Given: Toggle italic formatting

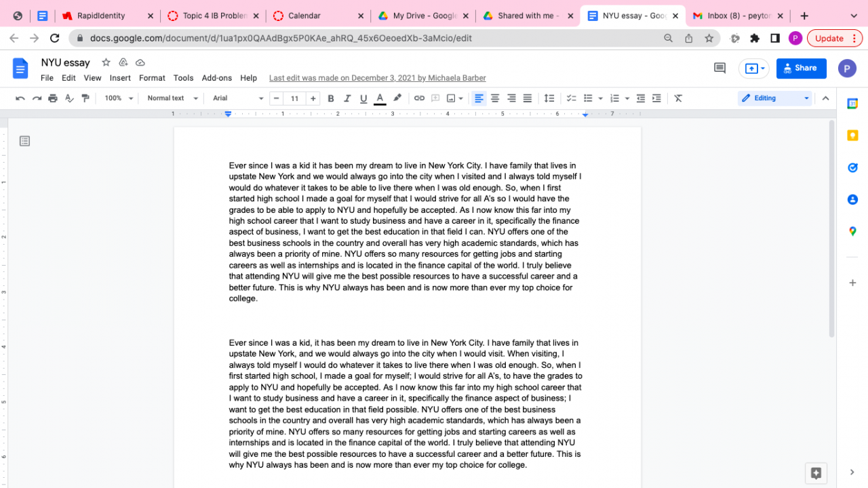Looking at the screenshot, I should 347,98.
